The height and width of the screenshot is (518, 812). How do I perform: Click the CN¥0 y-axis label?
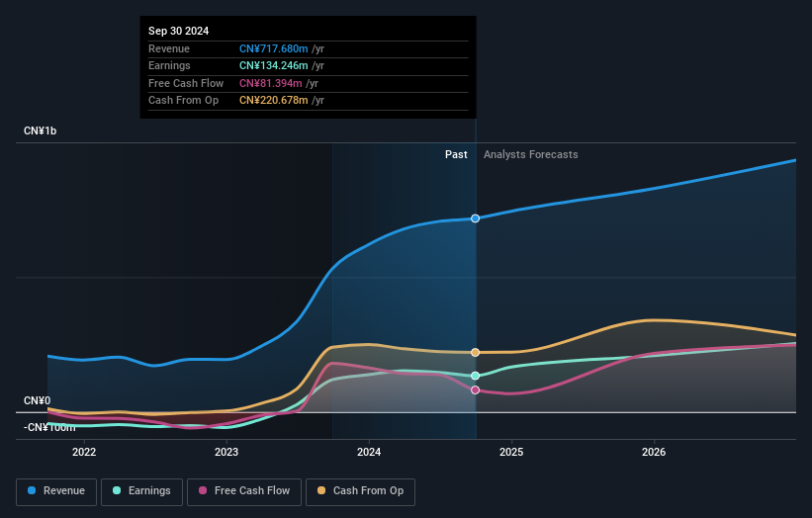click(x=38, y=400)
